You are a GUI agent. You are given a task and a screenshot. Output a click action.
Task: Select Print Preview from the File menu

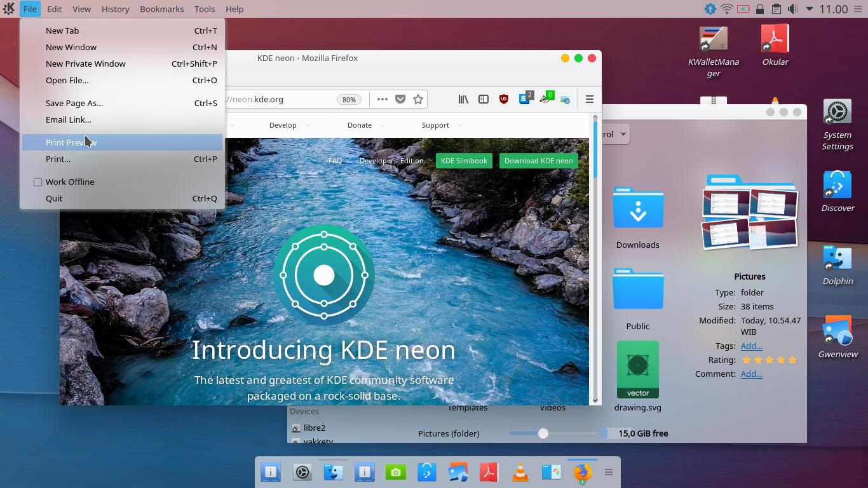[x=70, y=142]
